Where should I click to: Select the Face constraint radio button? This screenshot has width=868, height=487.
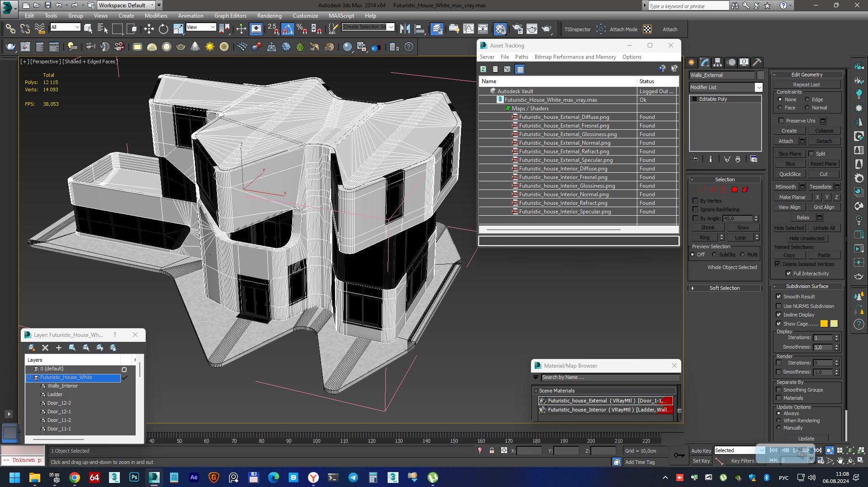coord(780,108)
